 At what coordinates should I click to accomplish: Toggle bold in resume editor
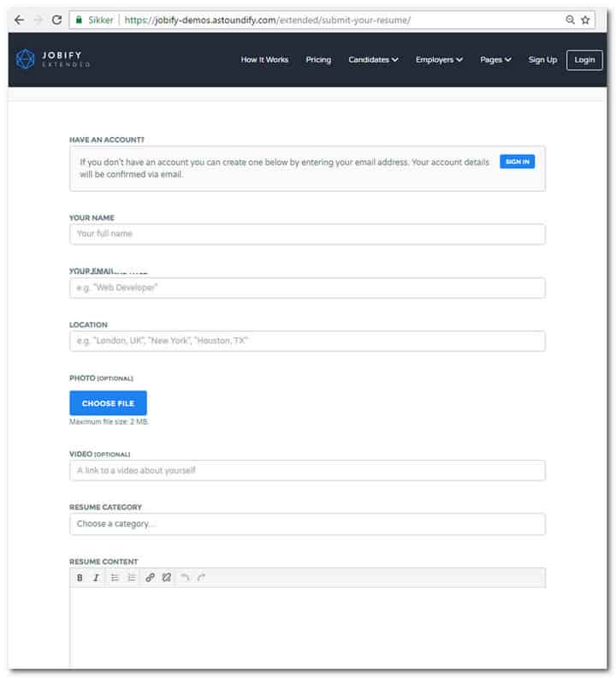pyautogui.click(x=80, y=578)
